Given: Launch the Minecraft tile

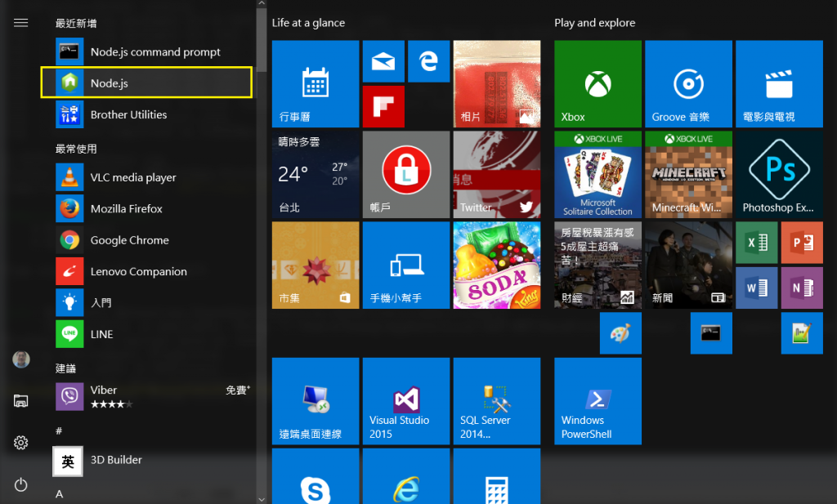Looking at the screenshot, I should [688, 175].
